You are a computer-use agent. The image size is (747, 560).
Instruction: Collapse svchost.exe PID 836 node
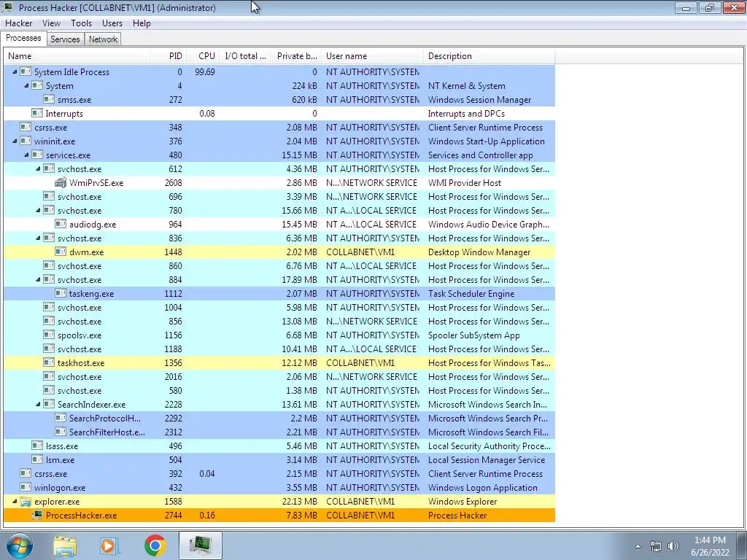[38, 238]
